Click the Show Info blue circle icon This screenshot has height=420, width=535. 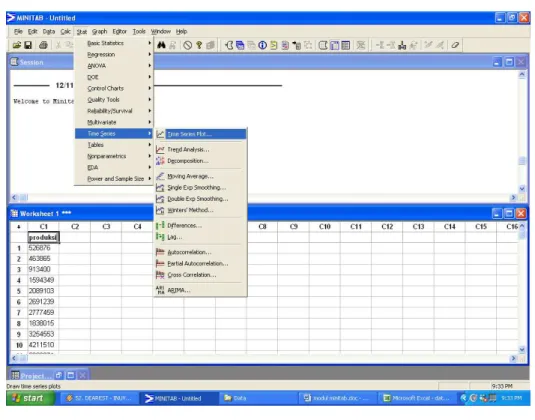[x=262, y=45]
